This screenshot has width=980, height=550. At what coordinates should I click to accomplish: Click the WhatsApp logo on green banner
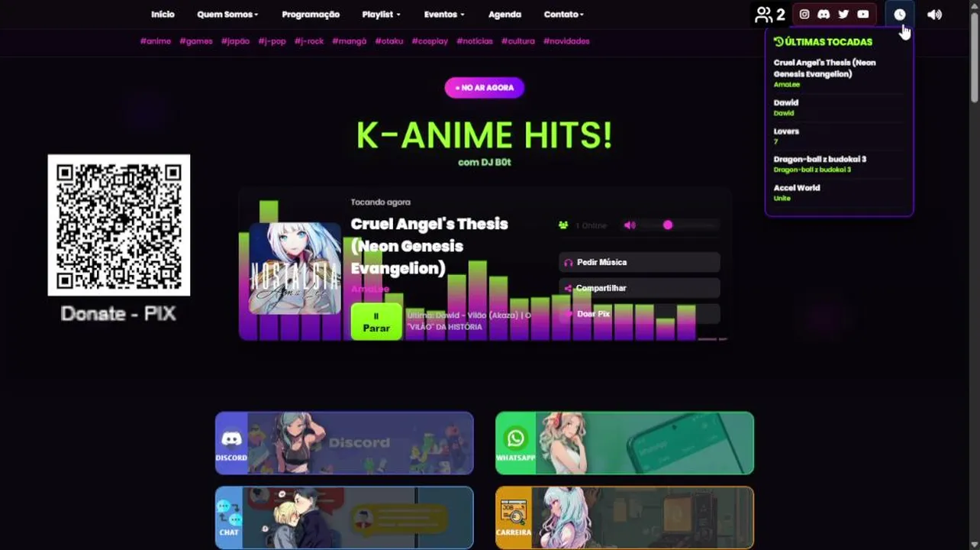tap(515, 438)
